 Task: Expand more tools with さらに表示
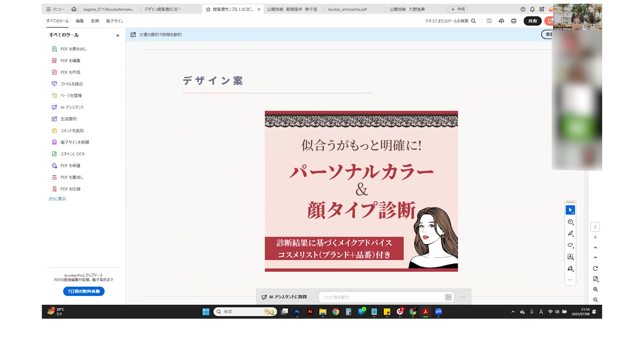57,199
